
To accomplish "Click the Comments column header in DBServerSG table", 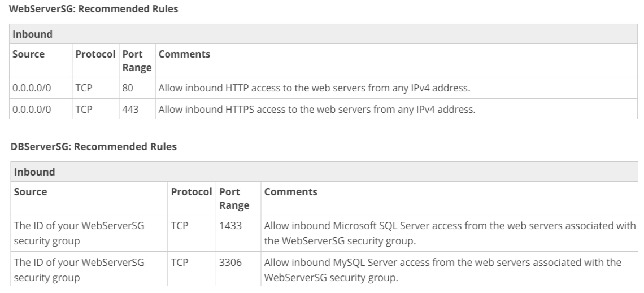I will point(290,192).
